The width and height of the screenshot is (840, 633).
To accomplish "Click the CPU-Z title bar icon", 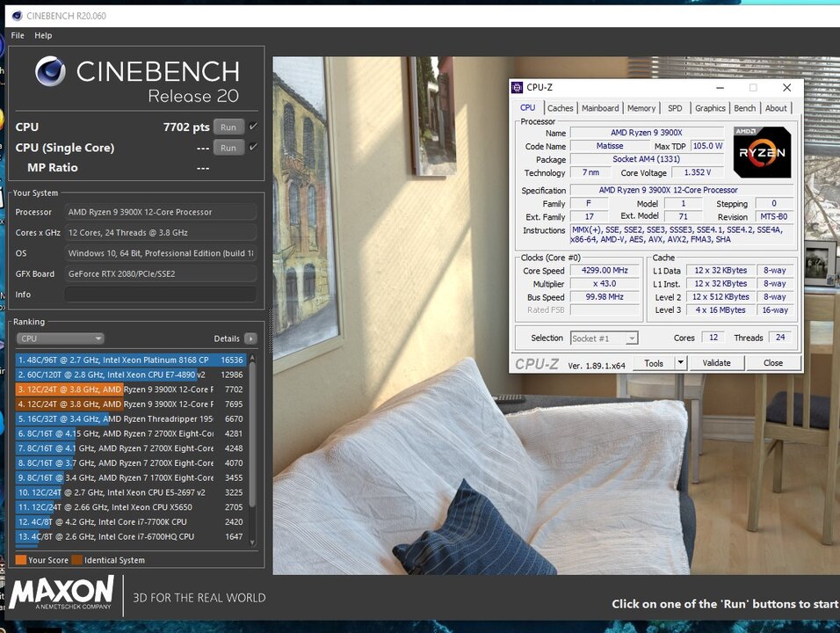I will point(517,87).
